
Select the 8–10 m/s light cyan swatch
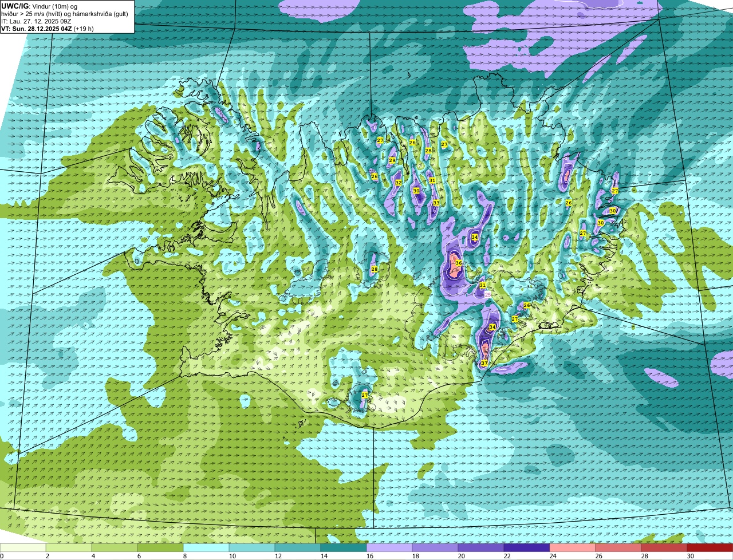click(x=206, y=548)
